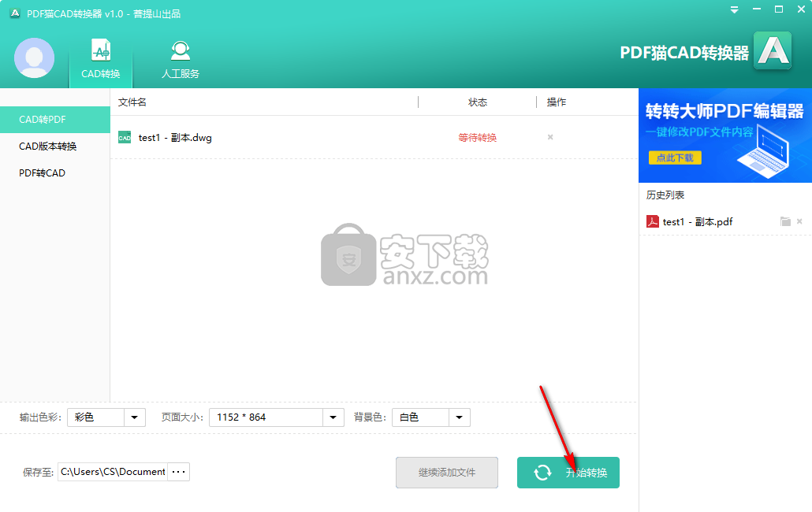Screen dimensions: 812x512
Task: Click the 白色 background color field
Action: coord(420,417)
